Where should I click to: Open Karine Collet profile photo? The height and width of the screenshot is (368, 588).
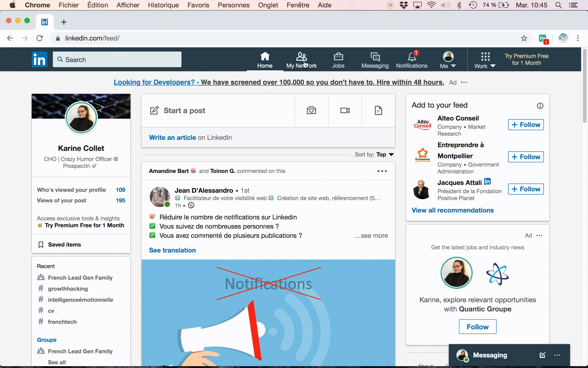(81, 117)
